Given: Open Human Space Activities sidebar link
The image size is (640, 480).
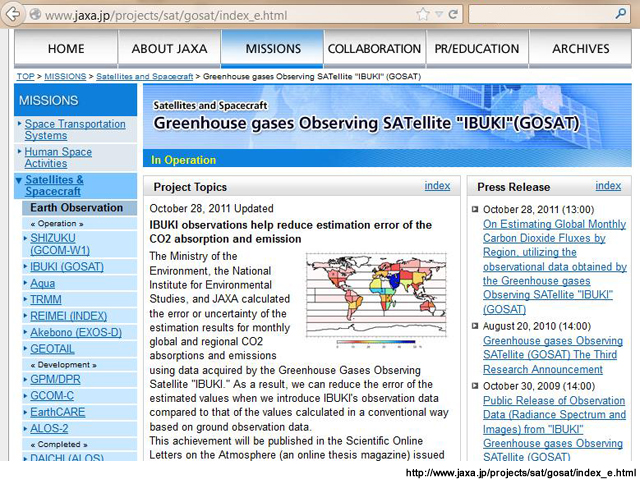Looking at the screenshot, I should pyautogui.click(x=58, y=157).
